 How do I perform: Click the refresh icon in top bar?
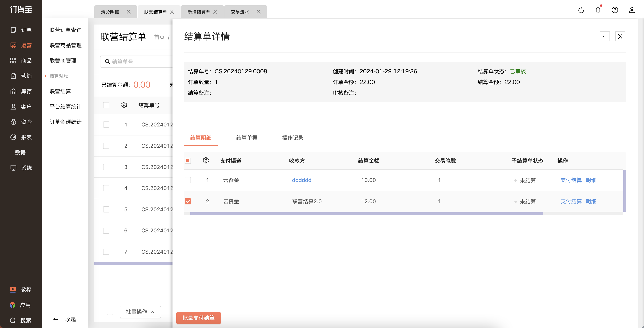click(581, 10)
